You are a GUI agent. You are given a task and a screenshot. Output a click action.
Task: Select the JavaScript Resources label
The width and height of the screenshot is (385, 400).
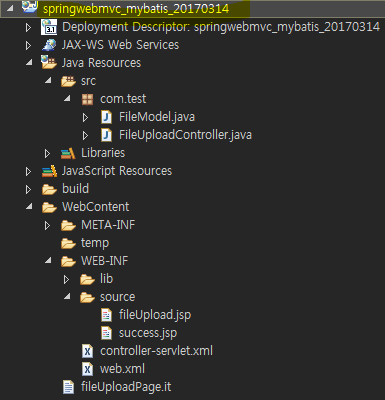coord(117,171)
